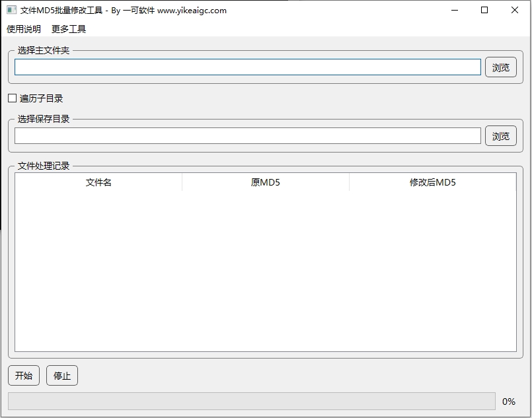The width and height of the screenshot is (532, 418).
Task: Open the 使用说明 menu
Action: pos(24,29)
